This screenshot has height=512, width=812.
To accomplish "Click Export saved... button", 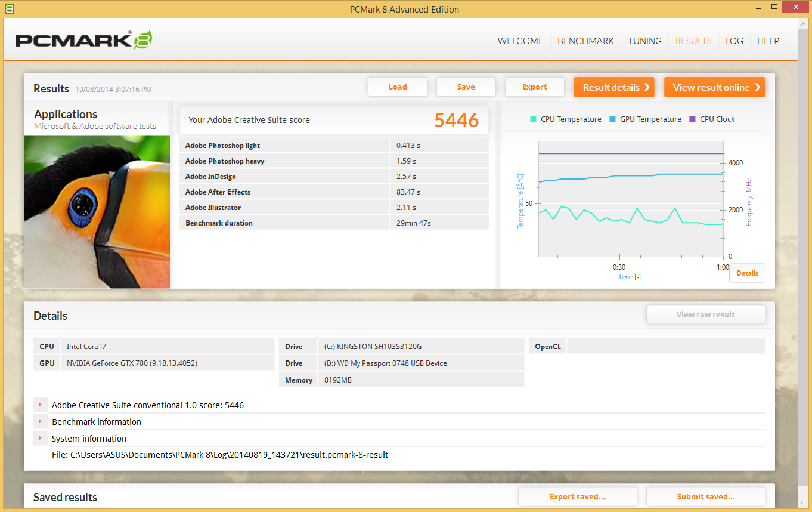I will coord(578,496).
